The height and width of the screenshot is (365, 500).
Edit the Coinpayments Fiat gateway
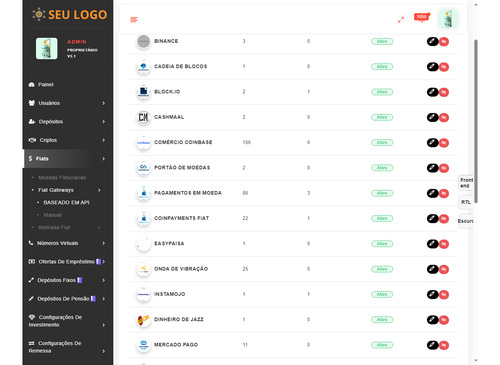[x=433, y=219]
